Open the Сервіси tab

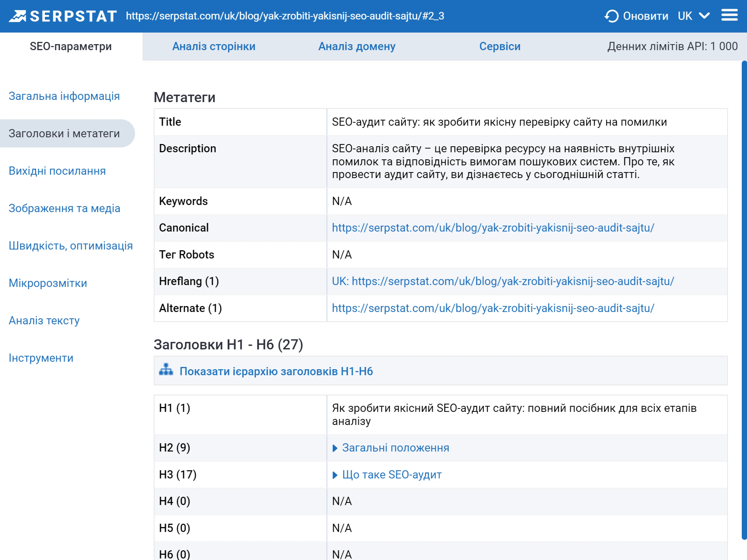(500, 46)
